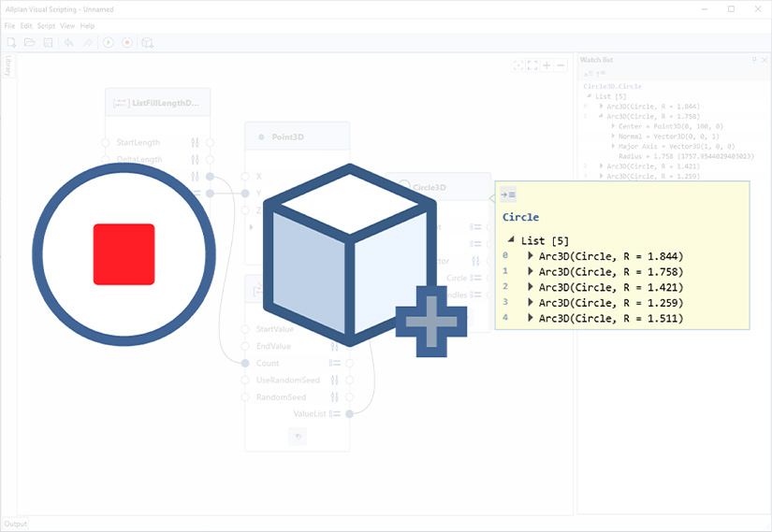Click the Point3D node header
Image resolution: width=772 pixels, height=532 pixels.
(298, 137)
